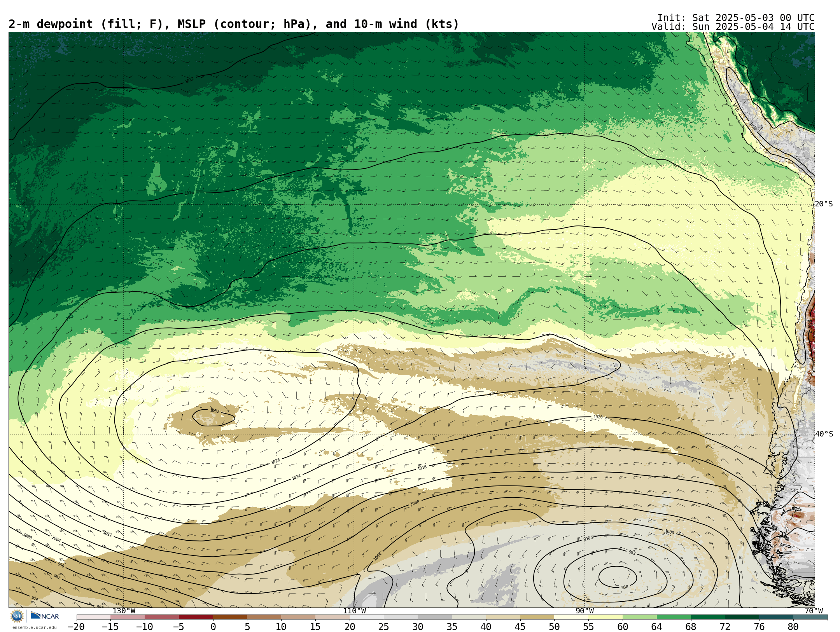Click the 70°W longitude label
The image size is (840, 632).
coord(814,611)
